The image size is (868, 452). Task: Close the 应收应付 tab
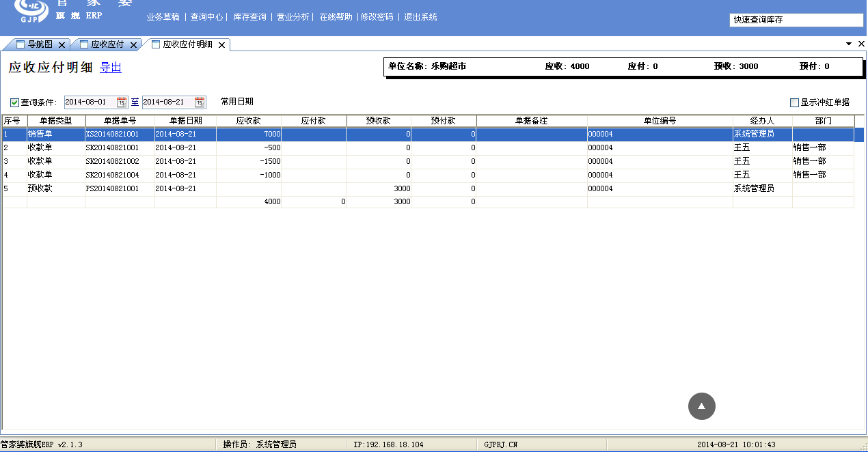133,45
